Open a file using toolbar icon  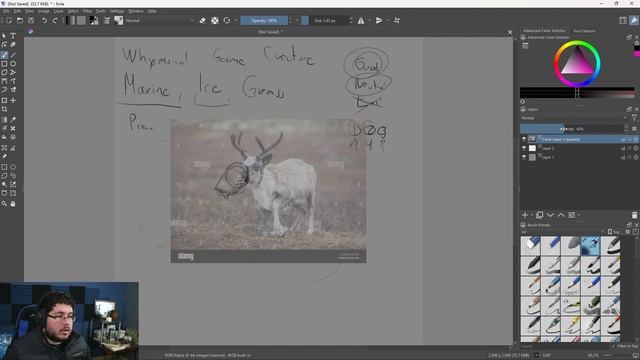tap(20, 20)
